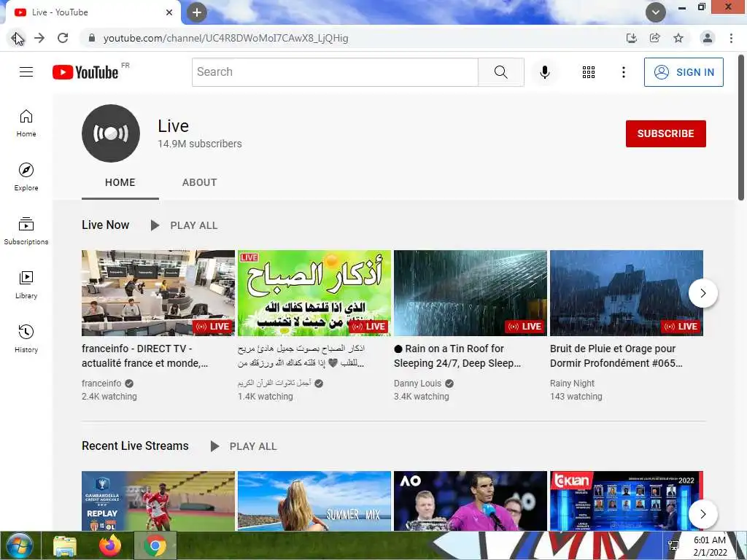Open a new tab with the plus button
Viewport: 747px width, 560px height.
coord(197,12)
